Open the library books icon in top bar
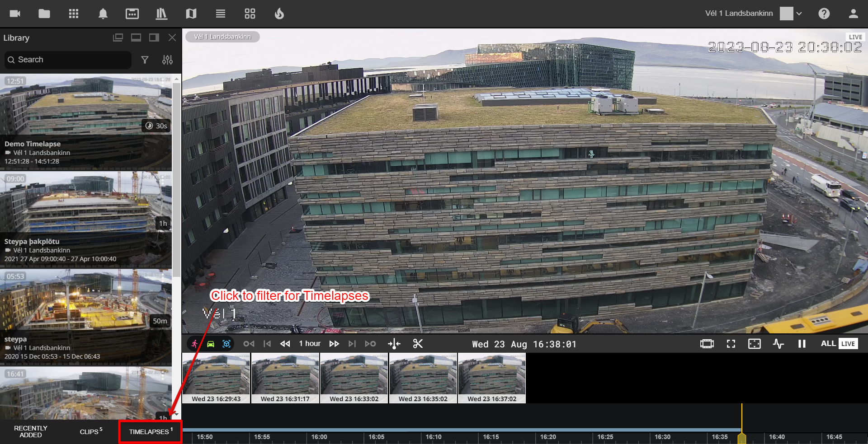 click(161, 14)
